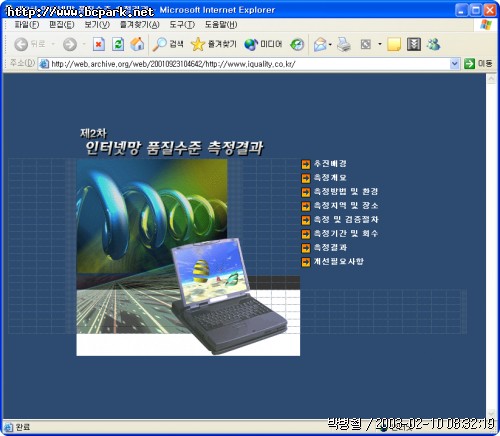This screenshot has height=436, width=500.
Task: Open the 편집(E) menu
Action: [62, 25]
